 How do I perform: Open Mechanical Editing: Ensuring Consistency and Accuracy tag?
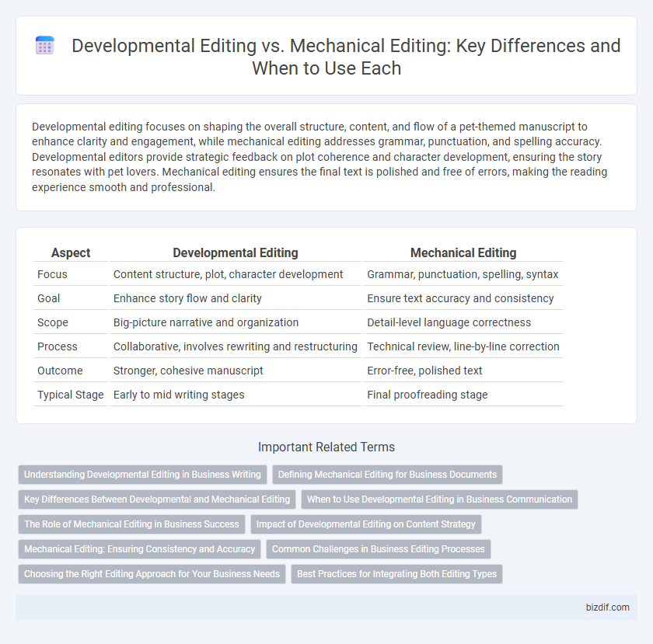tap(139, 549)
